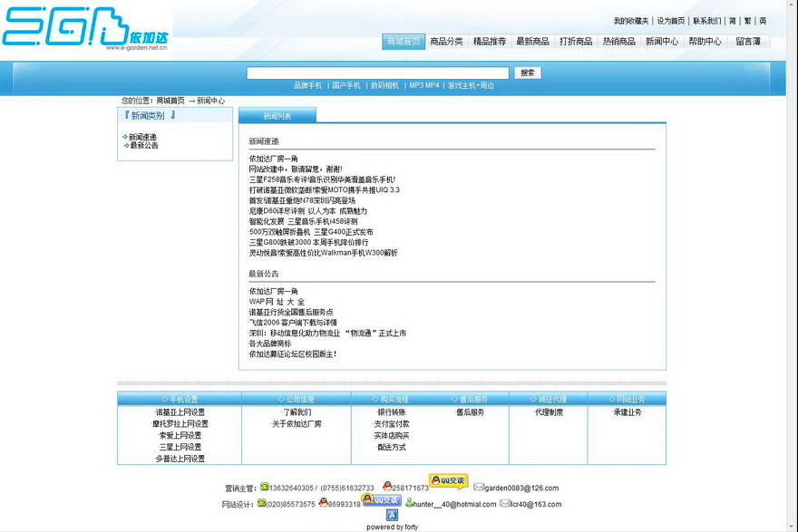798x532 pixels.
Task: Open the 各大品牌商标 announcement
Action: pyautogui.click(x=270, y=343)
